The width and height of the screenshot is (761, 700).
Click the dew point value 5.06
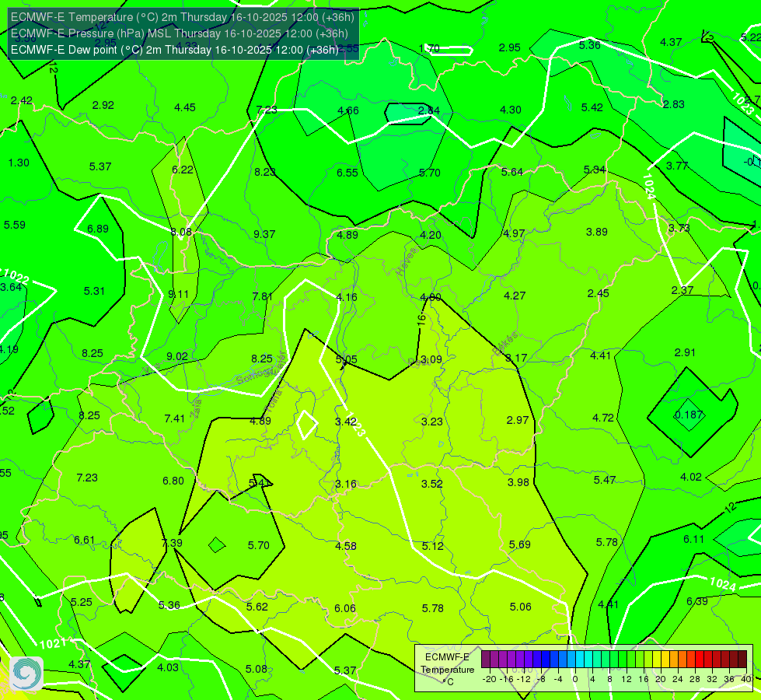click(x=520, y=606)
